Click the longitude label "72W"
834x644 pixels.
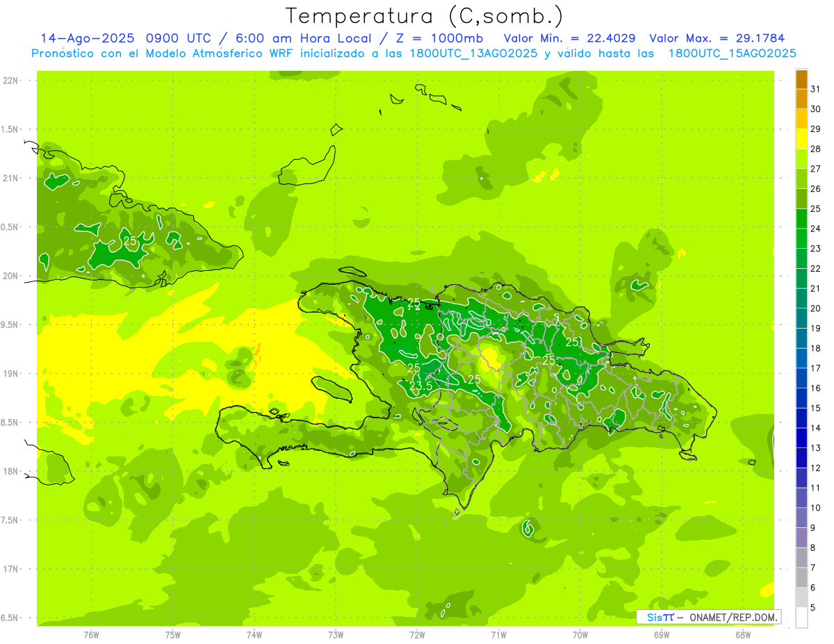(x=417, y=634)
